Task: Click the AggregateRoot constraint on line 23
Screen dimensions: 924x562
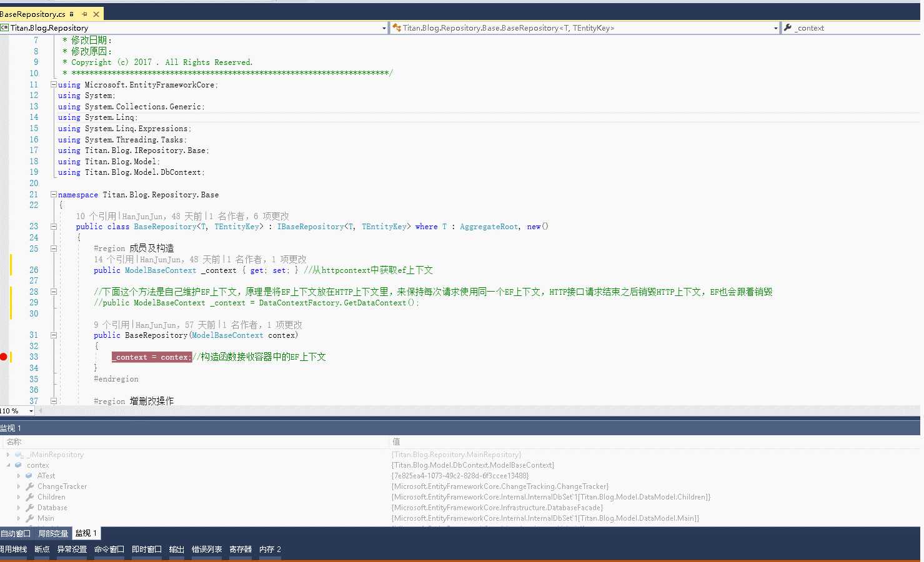Action: pyautogui.click(x=489, y=227)
